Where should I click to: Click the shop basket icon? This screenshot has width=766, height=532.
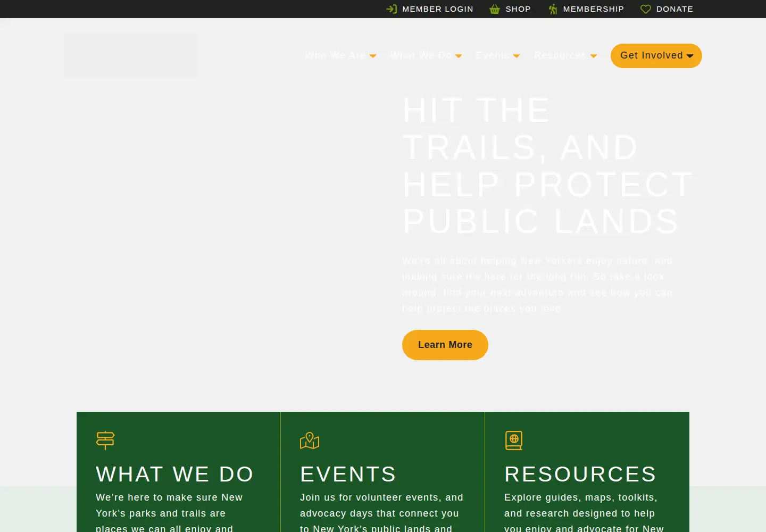point(495,9)
